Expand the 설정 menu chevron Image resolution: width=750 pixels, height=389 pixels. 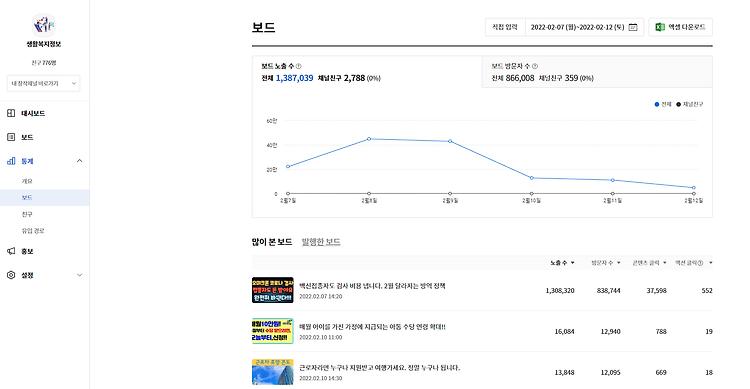click(79, 275)
